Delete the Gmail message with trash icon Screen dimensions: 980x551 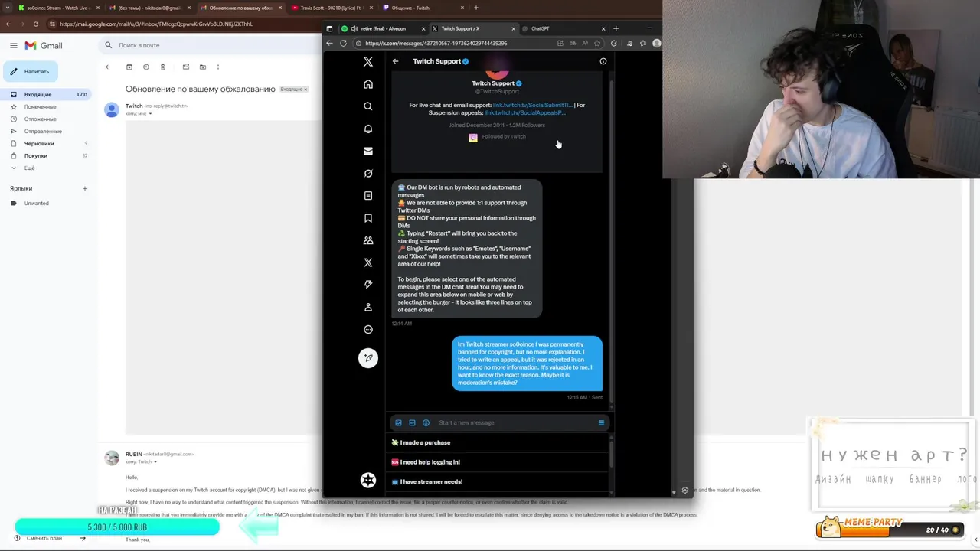pos(163,67)
